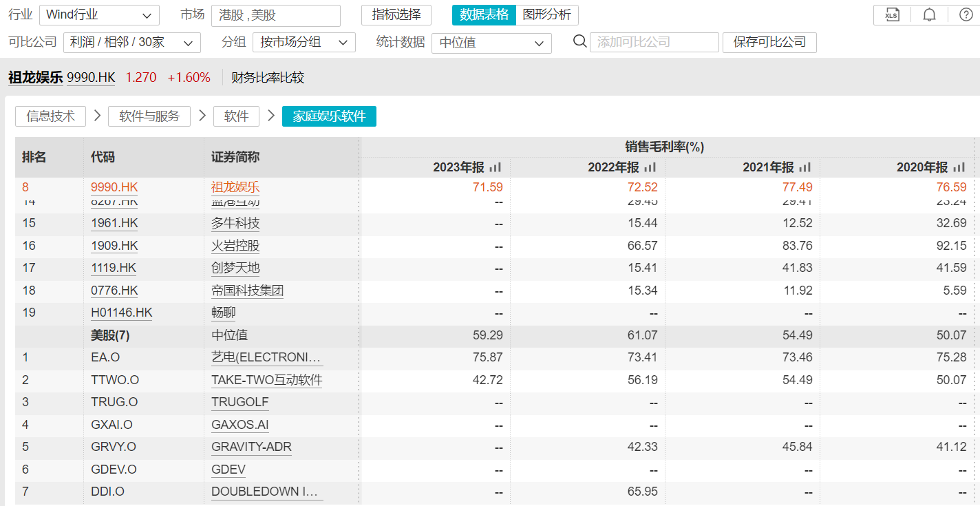Select the 软件 breadcrumb
980x506 pixels.
(x=236, y=116)
